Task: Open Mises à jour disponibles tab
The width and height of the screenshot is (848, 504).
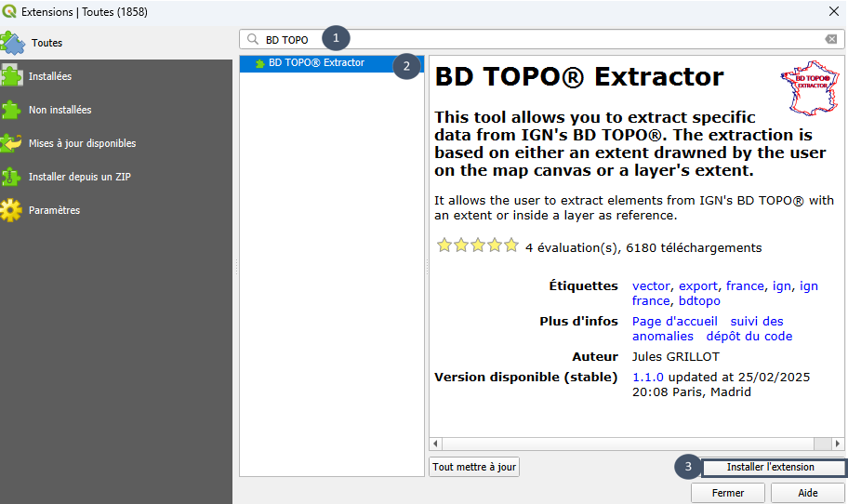Action: point(116,143)
